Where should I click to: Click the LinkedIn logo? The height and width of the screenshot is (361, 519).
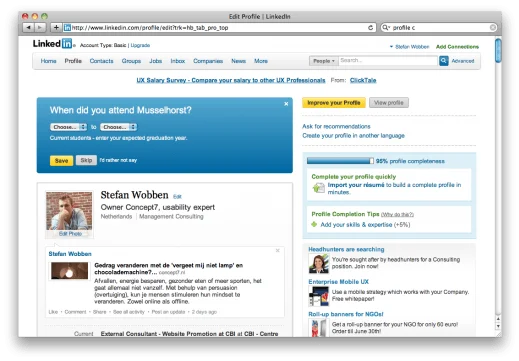[53, 44]
